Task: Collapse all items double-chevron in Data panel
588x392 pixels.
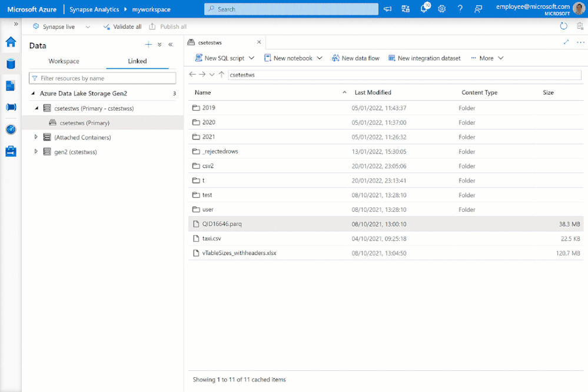Action: pyautogui.click(x=160, y=45)
